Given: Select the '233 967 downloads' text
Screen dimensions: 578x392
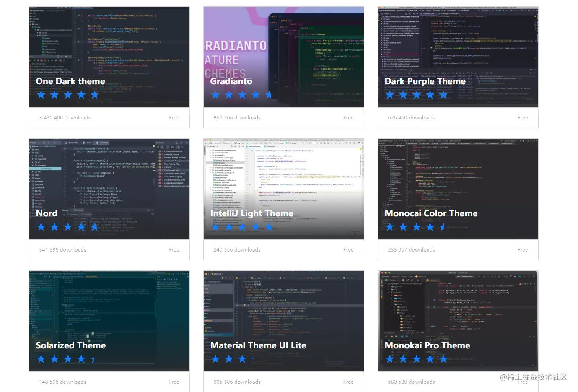Looking at the screenshot, I should click(412, 250).
